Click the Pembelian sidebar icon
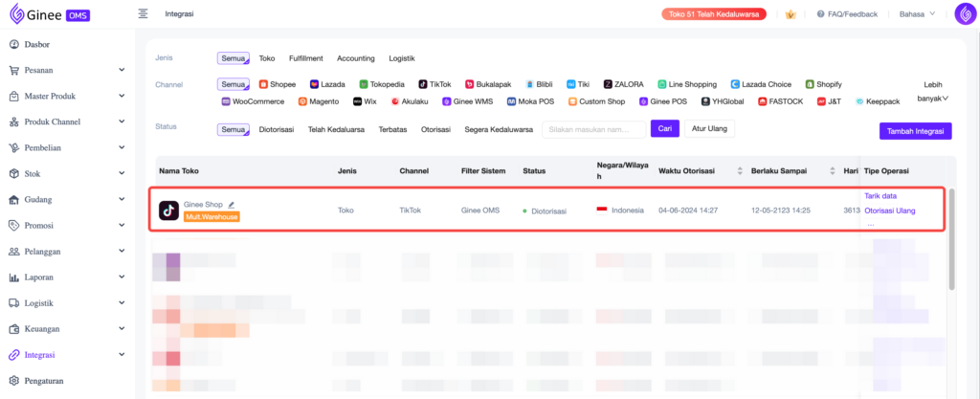Image resolution: width=980 pixels, height=399 pixels. point(14,148)
